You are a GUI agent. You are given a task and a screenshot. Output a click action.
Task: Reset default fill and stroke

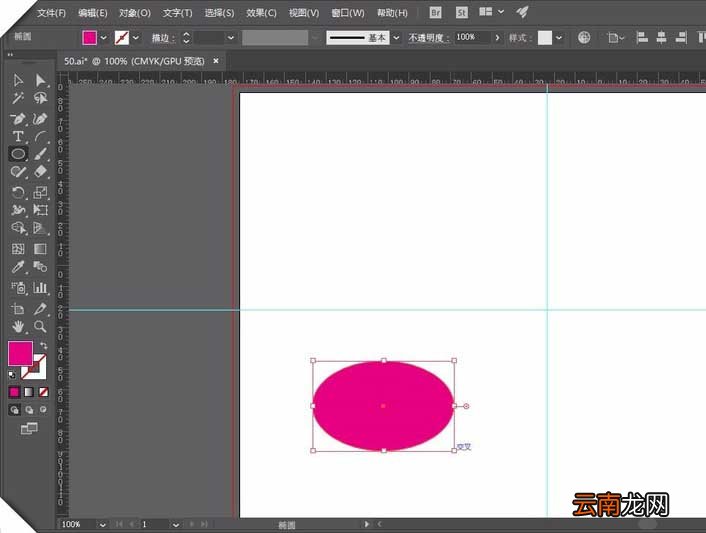click(x=12, y=375)
